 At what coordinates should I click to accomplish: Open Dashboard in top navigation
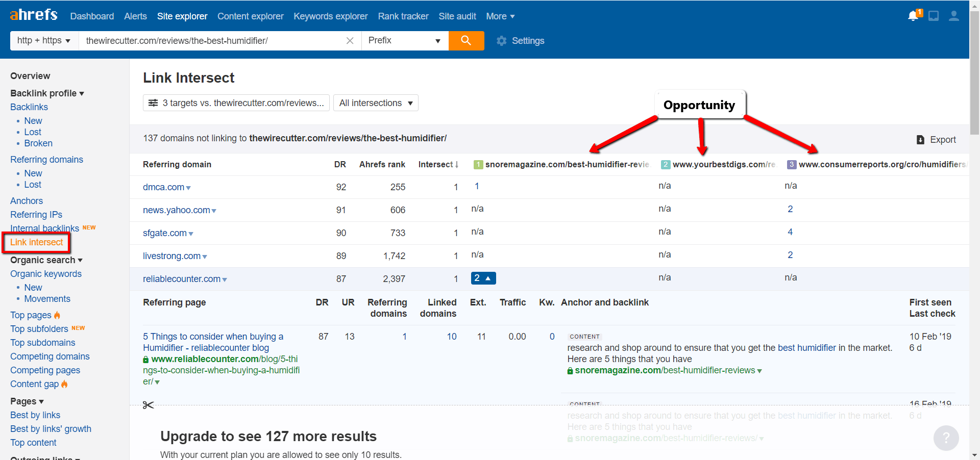click(x=92, y=16)
